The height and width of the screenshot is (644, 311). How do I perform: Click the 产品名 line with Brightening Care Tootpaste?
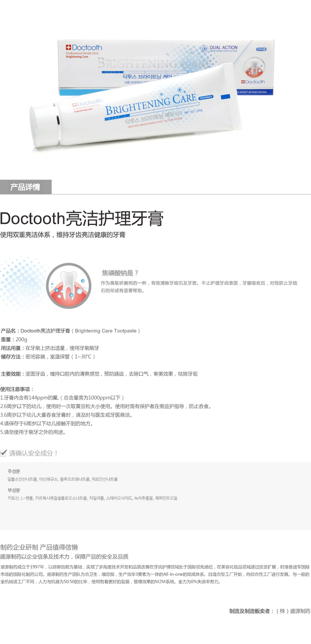click(x=70, y=331)
